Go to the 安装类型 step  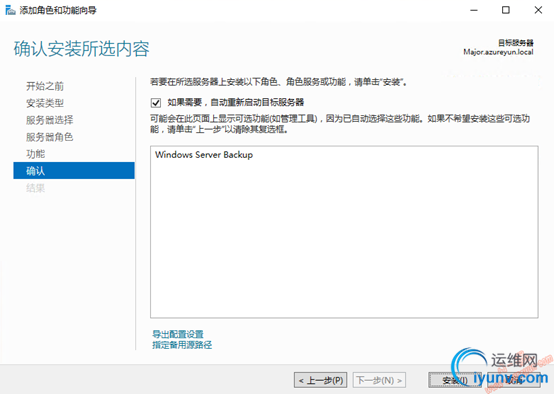[x=45, y=103]
